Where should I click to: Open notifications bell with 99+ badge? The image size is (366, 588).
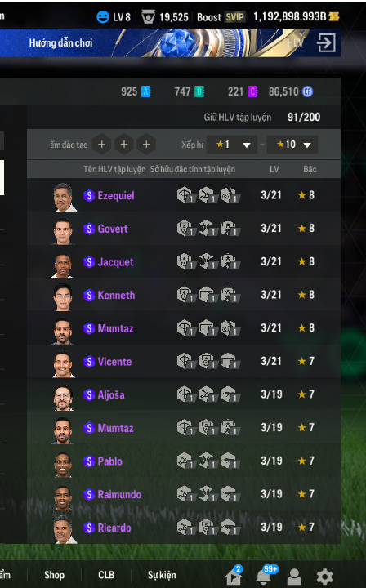[264, 576]
